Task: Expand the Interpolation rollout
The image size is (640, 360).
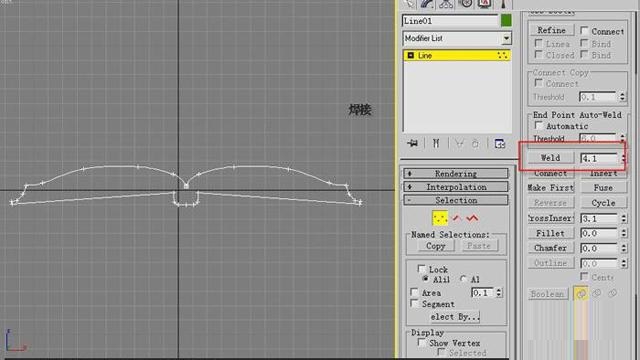Action: pos(456,187)
